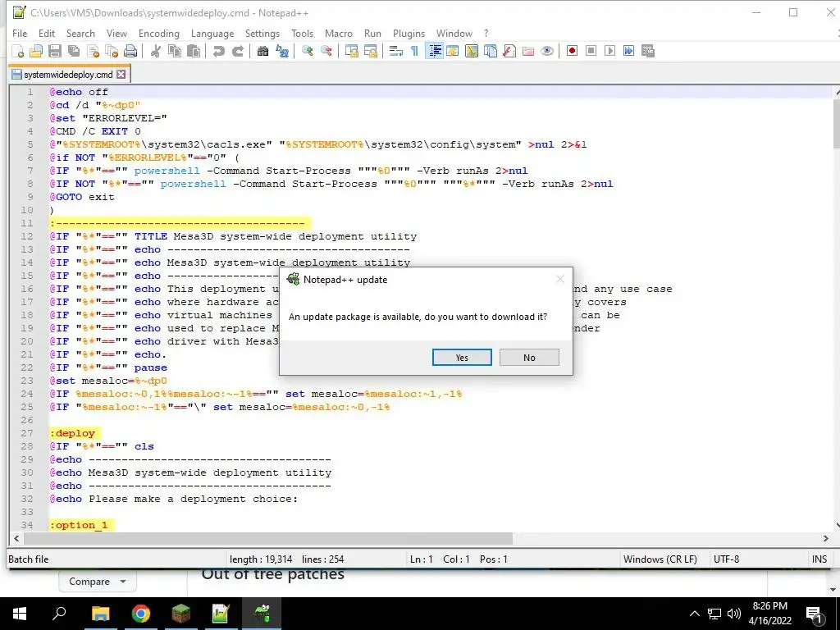Click the UTF-8 encoding status entry
This screenshot has height=630, width=840.
click(727, 559)
